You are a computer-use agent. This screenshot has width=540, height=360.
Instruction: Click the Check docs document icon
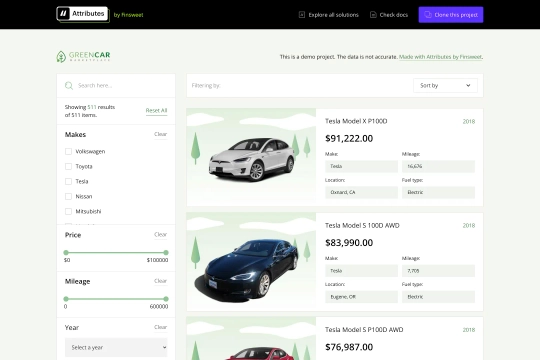click(x=373, y=14)
